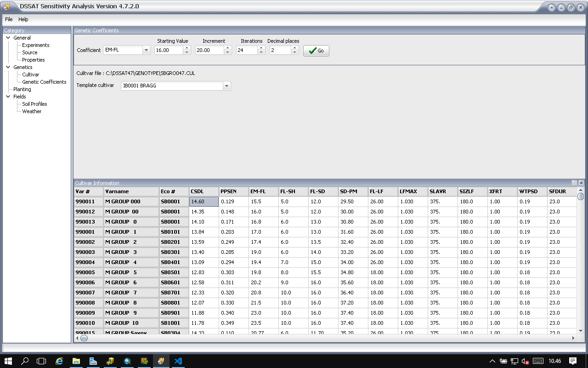Screen dimensions: 588x368
Task: Select Soil Profiles in the category tree
Action: 34,104
